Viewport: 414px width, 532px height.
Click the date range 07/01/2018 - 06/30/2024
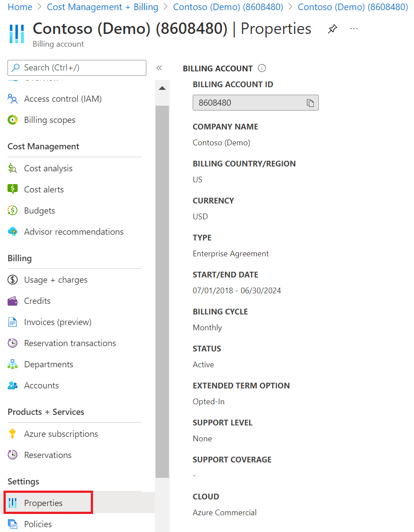coord(237,291)
